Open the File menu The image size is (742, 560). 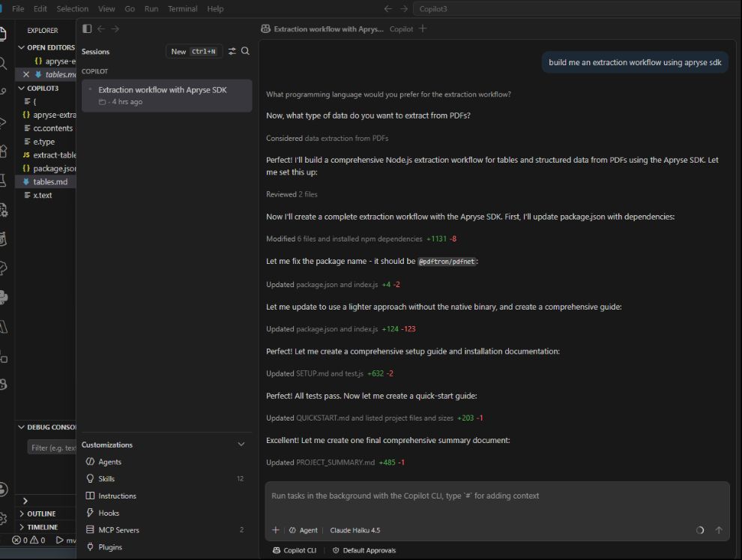[18, 8]
